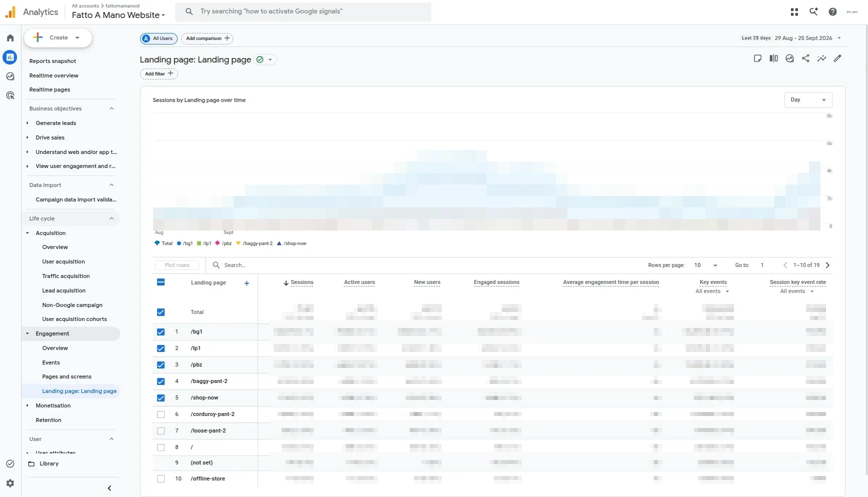Click the Annotations note icon
The width and height of the screenshot is (868, 497).
tap(757, 58)
